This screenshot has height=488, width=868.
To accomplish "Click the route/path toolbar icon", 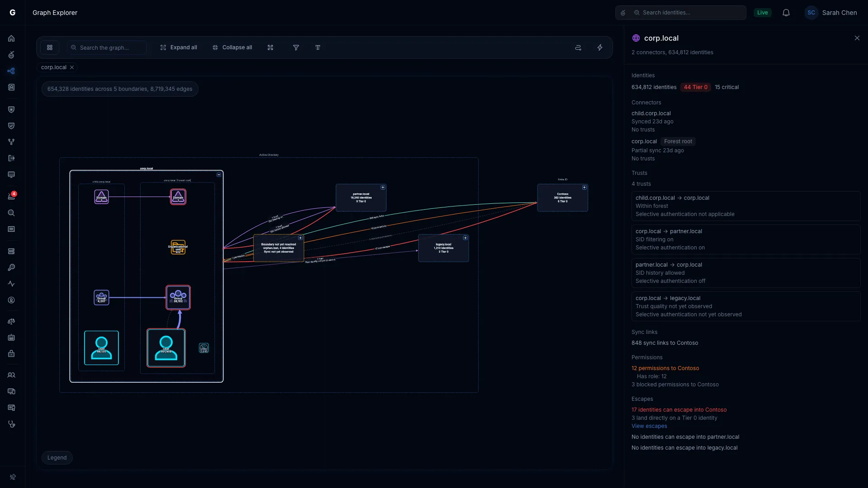I will [578, 47].
